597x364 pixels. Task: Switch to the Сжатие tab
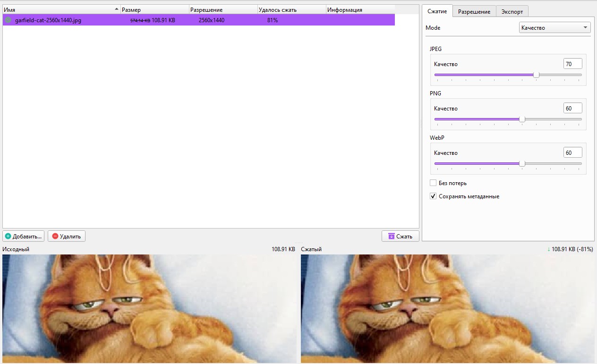point(437,11)
